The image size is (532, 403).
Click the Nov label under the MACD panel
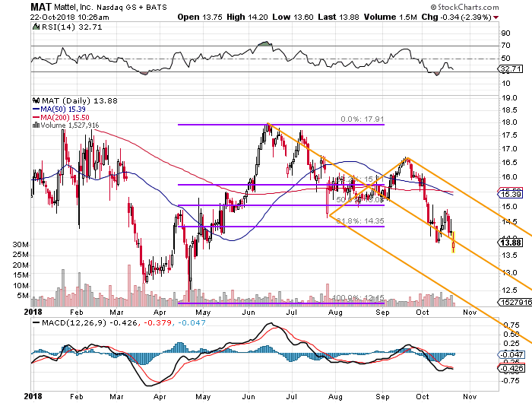click(470, 397)
